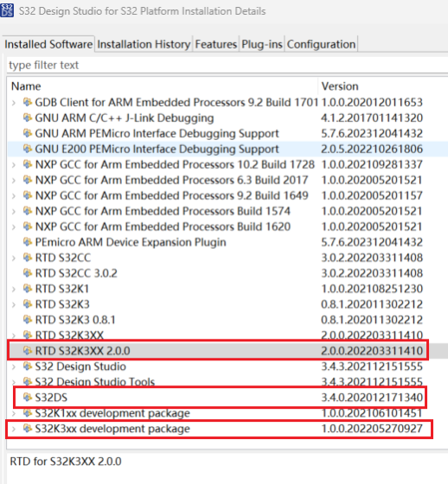
Task: Select the S32DS row name
Action: coord(51,398)
